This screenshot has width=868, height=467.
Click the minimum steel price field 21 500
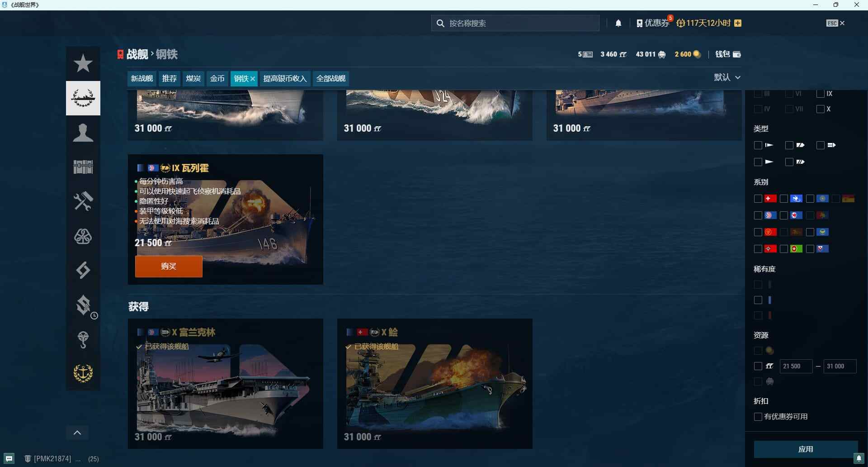[796, 366]
